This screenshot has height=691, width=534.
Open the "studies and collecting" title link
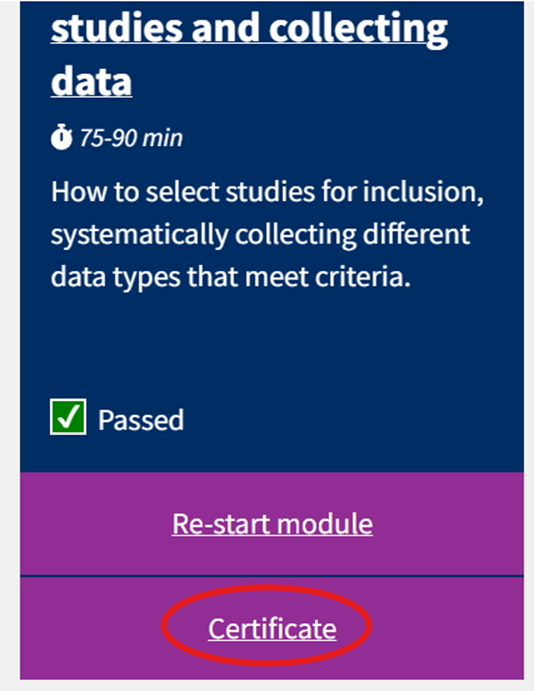[249, 29]
